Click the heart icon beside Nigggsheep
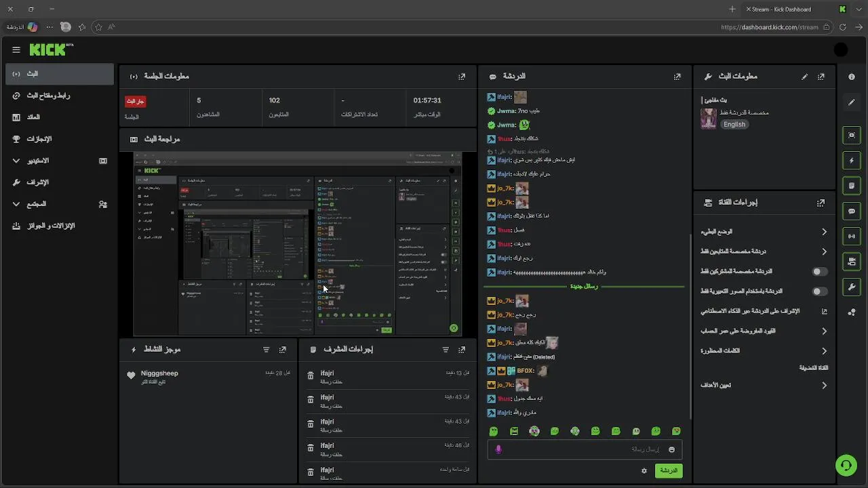Viewport: 868px width, 488px height. click(x=131, y=375)
